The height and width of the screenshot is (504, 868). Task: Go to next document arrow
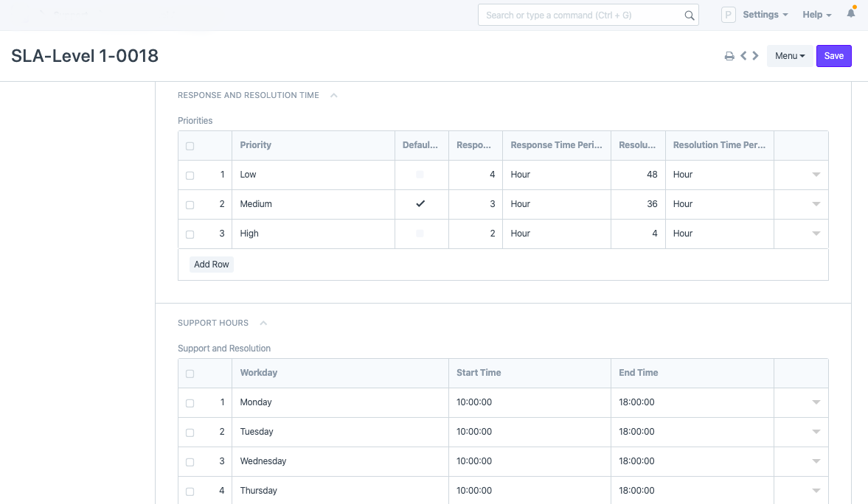pyautogui.click(x=755, y=56)
